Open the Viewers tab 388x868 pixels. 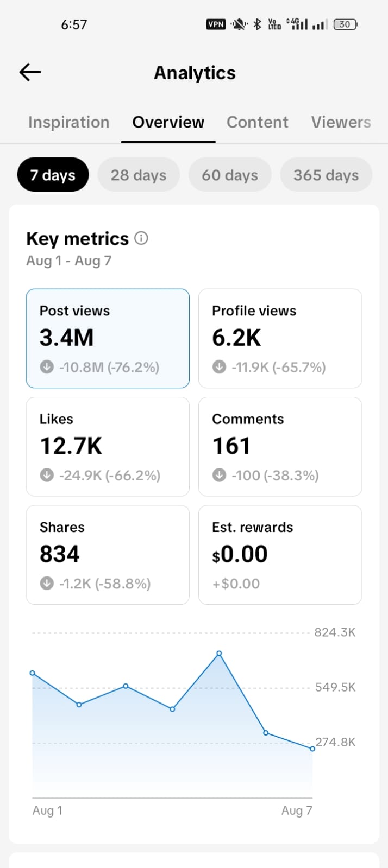(x=341, y=122)
